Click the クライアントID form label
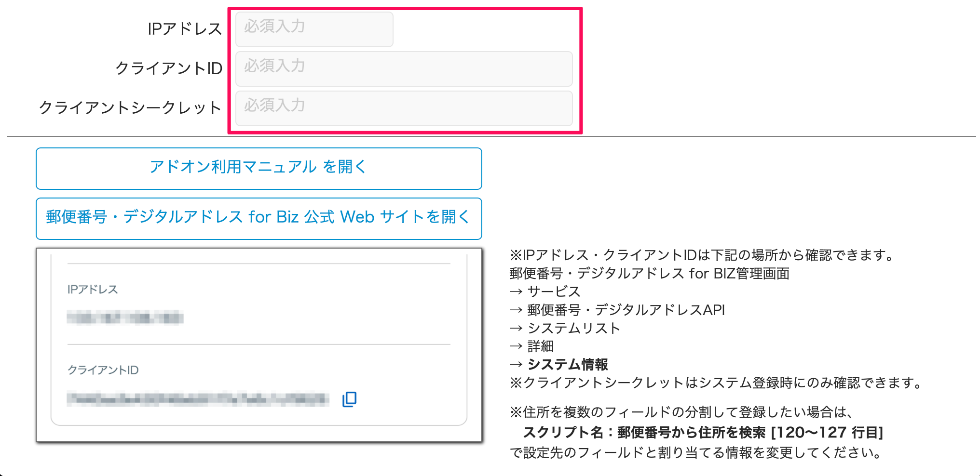The width and height of the screenshot is (980, 476). click(169, 68)
